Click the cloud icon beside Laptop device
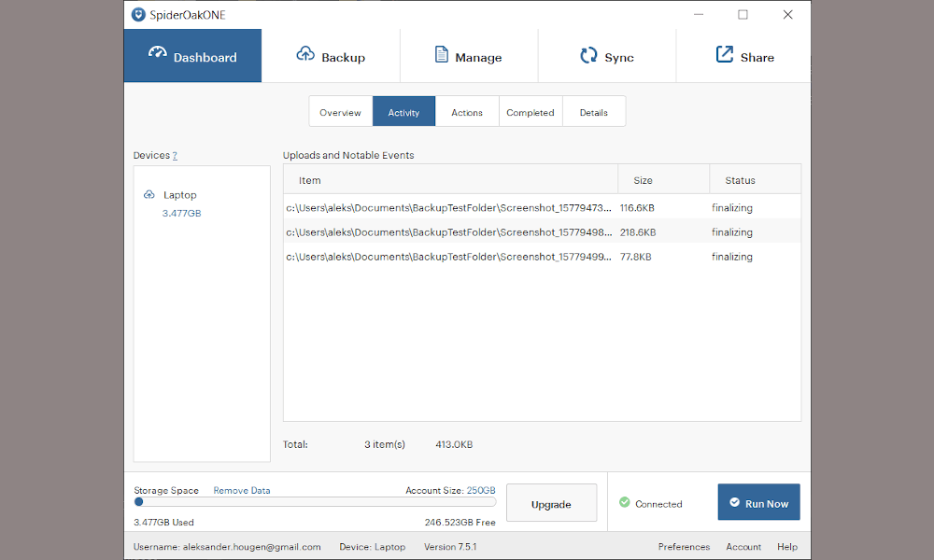 pyautogui.click(x=149, y=195)
